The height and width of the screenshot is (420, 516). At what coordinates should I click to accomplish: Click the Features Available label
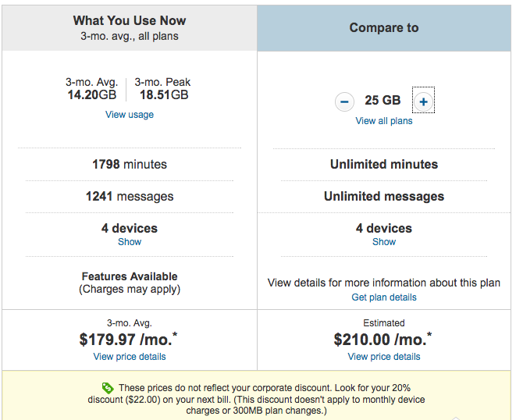[x=130, y=276]
